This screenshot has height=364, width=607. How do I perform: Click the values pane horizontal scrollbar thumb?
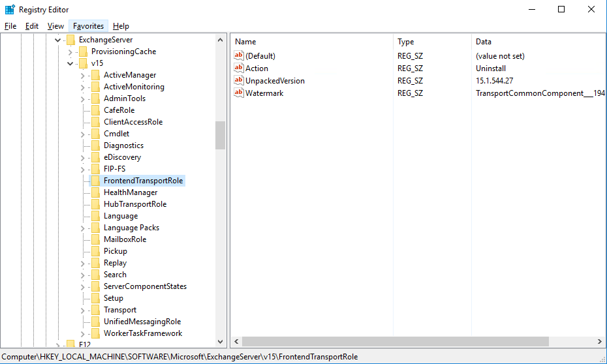(x=396, y=341)
